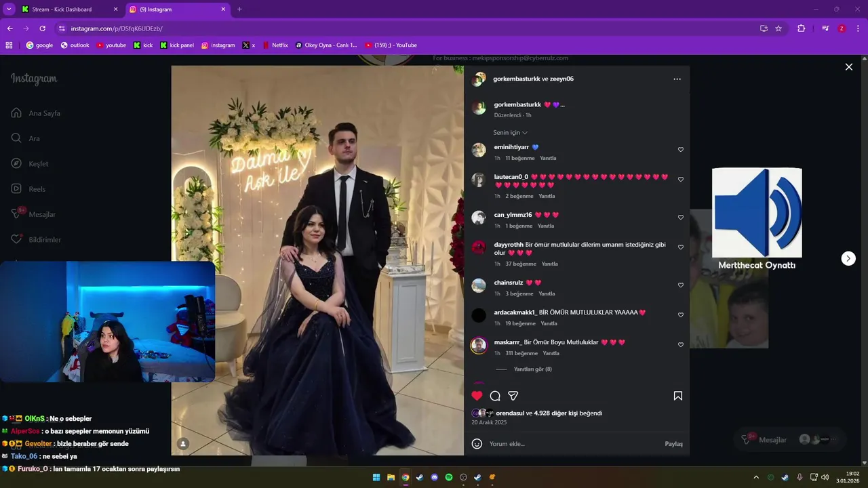Go back with the browser back arrow

pyautogui.click(x=9, y=28)
